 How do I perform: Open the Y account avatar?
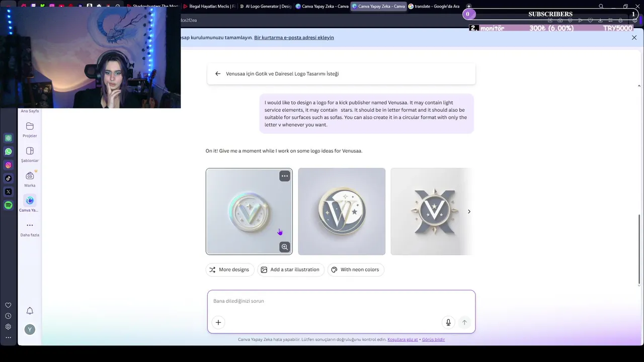30,329
